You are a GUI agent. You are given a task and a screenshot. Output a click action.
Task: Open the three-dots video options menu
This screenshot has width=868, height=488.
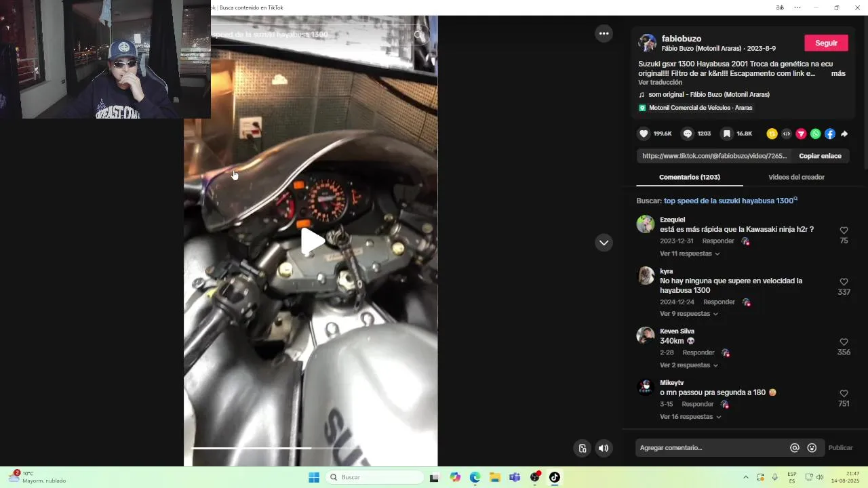click(604, 33)
